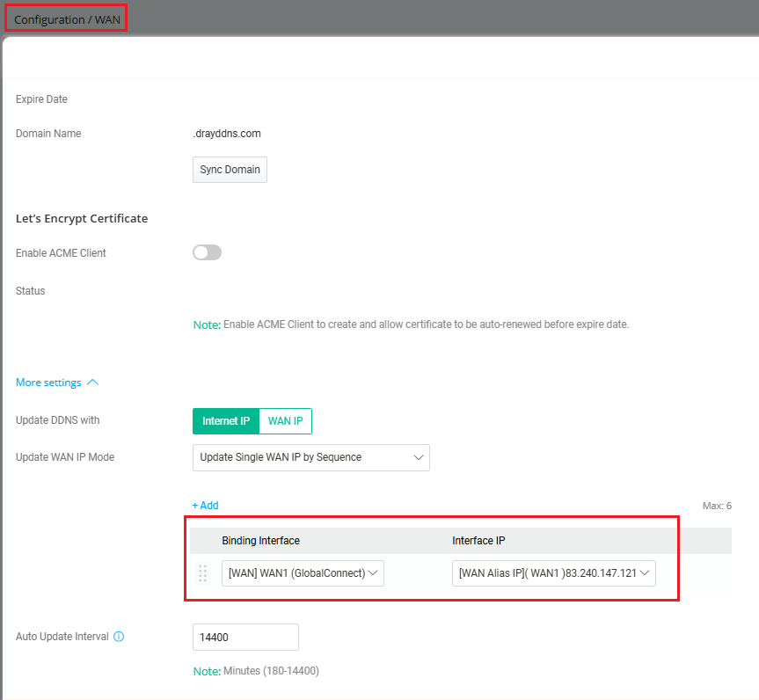Enable the ACME Client toggle
Screen dimensions: 759x700
coord(207,253)
